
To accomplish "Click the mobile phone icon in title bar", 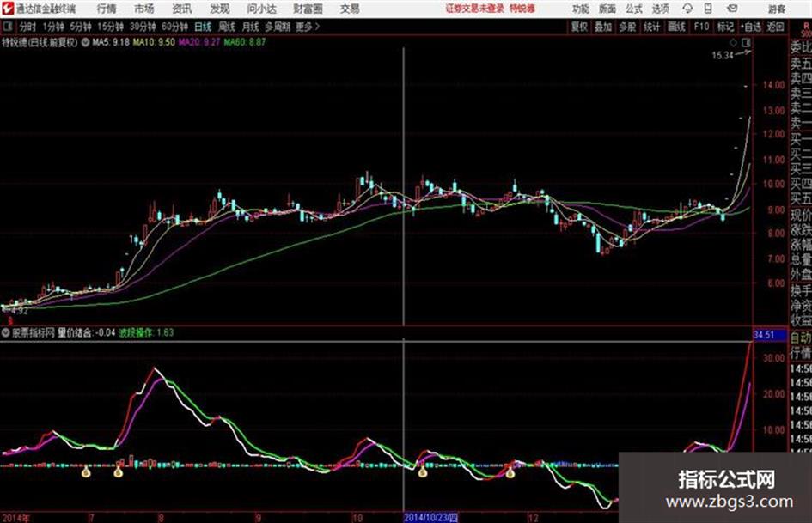I will [x=708, y=9].
